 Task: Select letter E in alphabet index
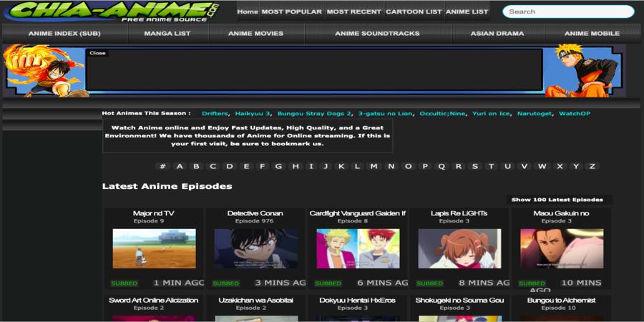click(x=246, y=166)
